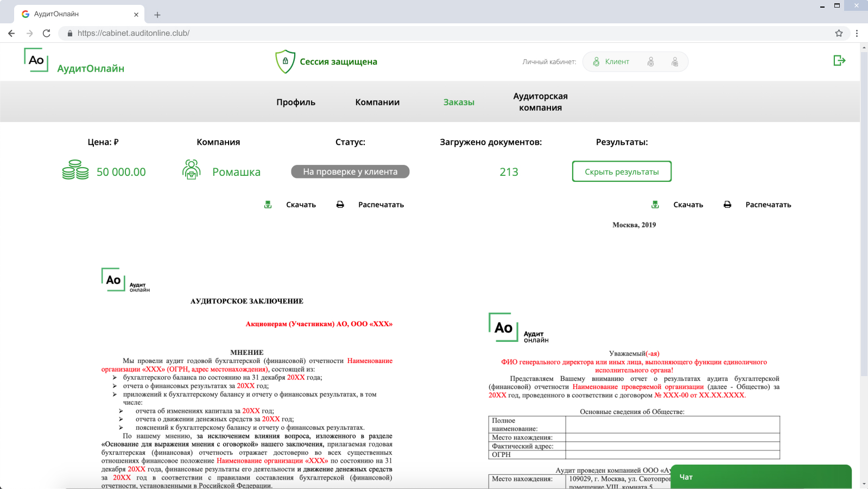
Task: Open the Аудиторская компания section
Action: pos(541,102)
